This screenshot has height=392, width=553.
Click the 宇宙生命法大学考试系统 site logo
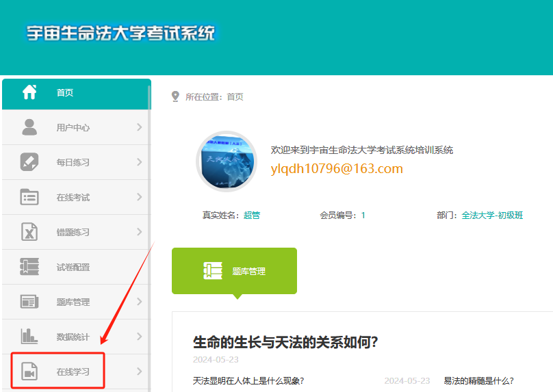pyautogui.click(x=120, y=33)
